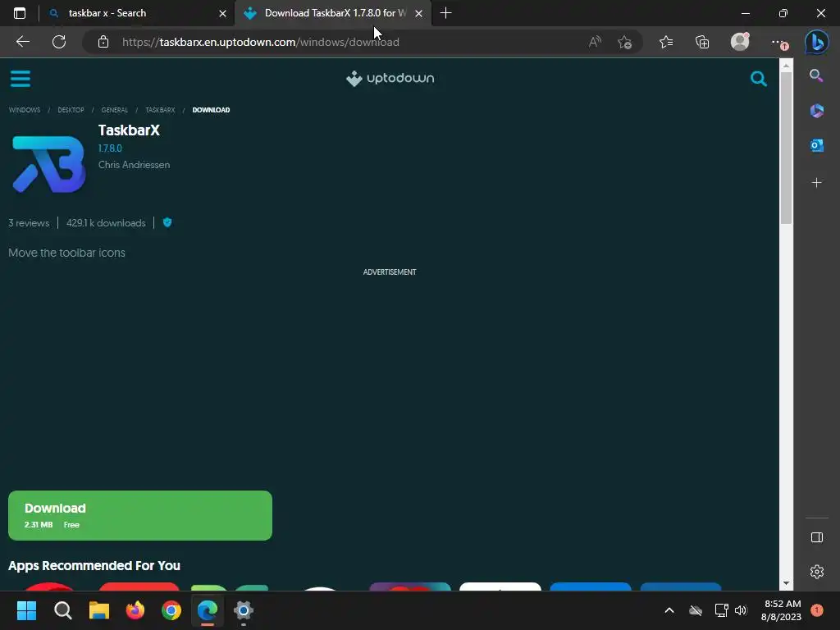
Task: Open Windows taskbar search
Action: tap(62, 610)
